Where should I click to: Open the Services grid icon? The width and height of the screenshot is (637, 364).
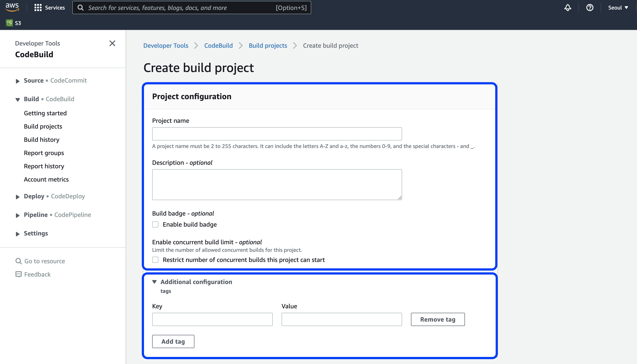[x=38, y=8]
